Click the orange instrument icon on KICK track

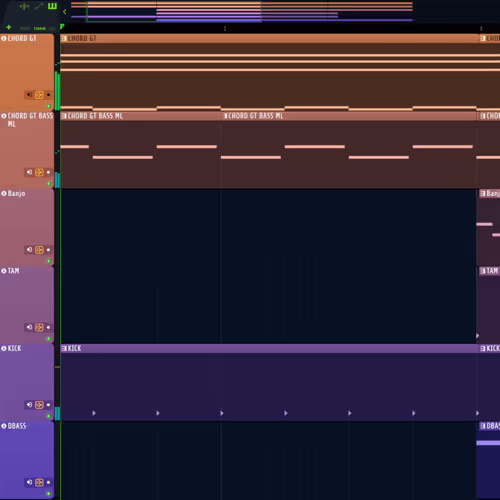click(39, 405)
